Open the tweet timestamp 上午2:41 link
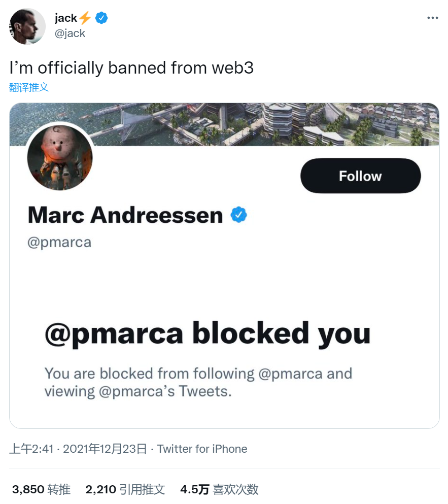Image resolution: width=448 pixels, height=504 pixels. (31, 449)
